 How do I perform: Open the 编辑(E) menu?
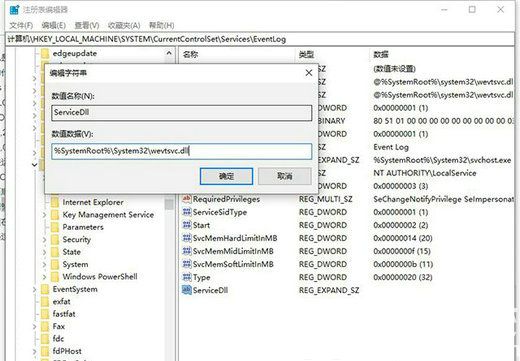click(53, 25)
